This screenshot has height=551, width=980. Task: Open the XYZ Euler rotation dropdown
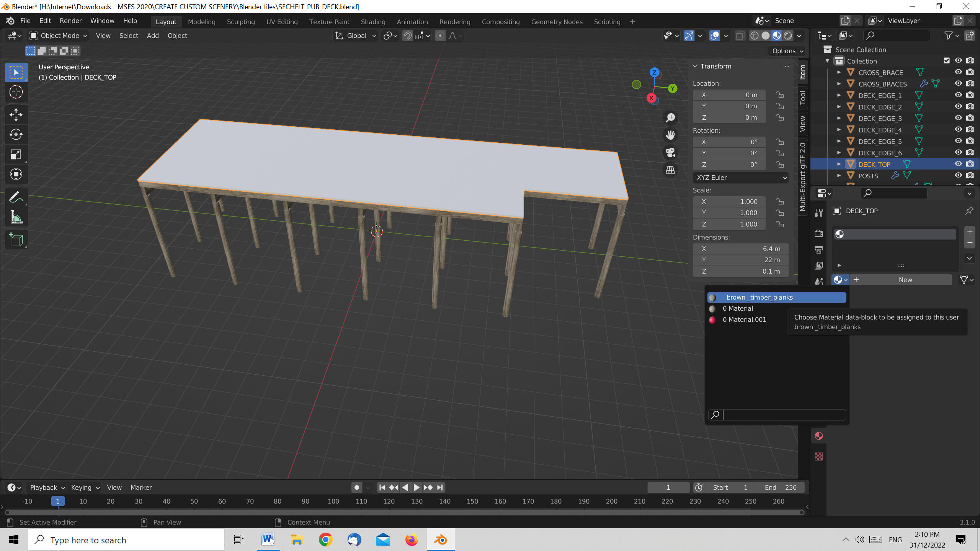click(x=740, y=178)
